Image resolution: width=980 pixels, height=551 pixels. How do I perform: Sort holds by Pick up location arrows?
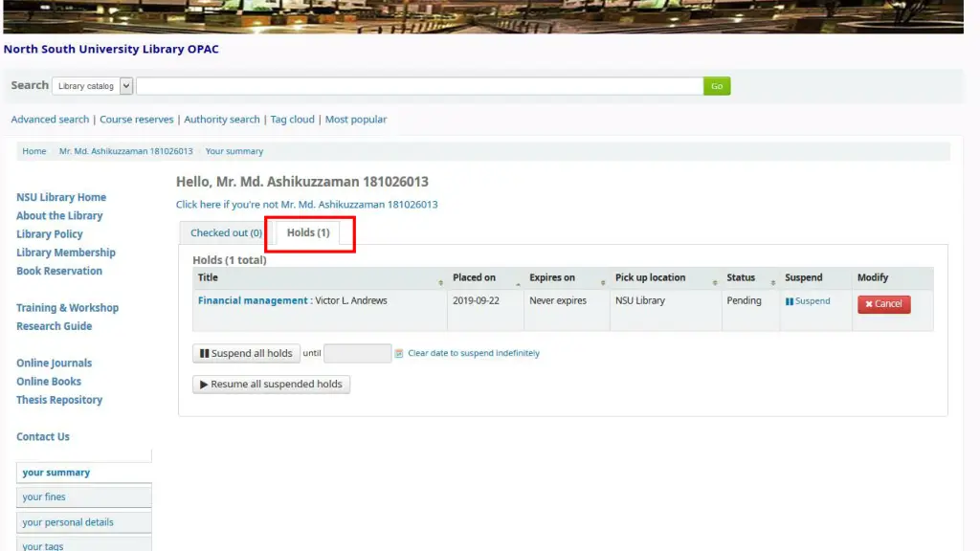click(x=715, y=283)
